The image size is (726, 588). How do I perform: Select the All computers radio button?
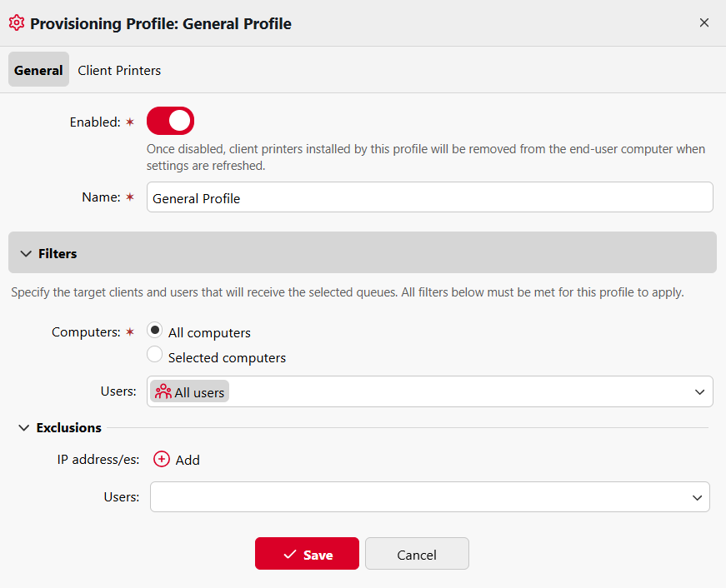[x=154, y=330]
